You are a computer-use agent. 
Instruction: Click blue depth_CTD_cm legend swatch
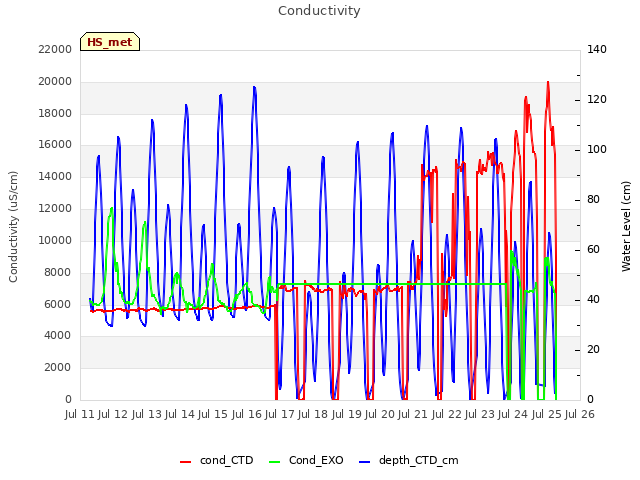point(364,462)
